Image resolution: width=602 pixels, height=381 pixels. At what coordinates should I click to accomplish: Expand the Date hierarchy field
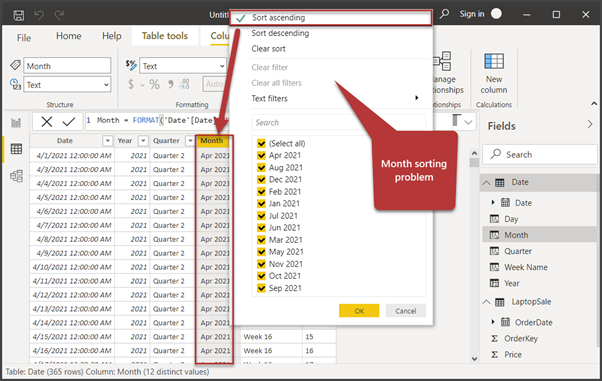pos(493,202)
